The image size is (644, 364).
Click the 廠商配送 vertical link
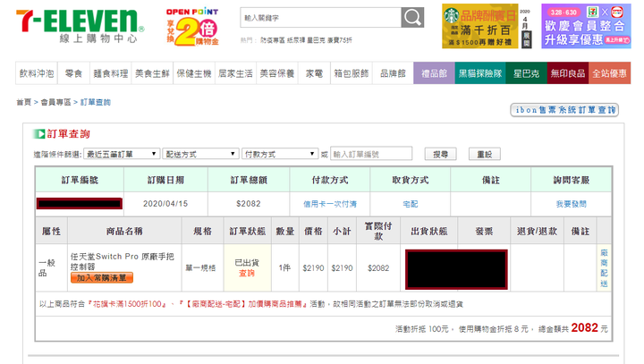coord(604,268)
